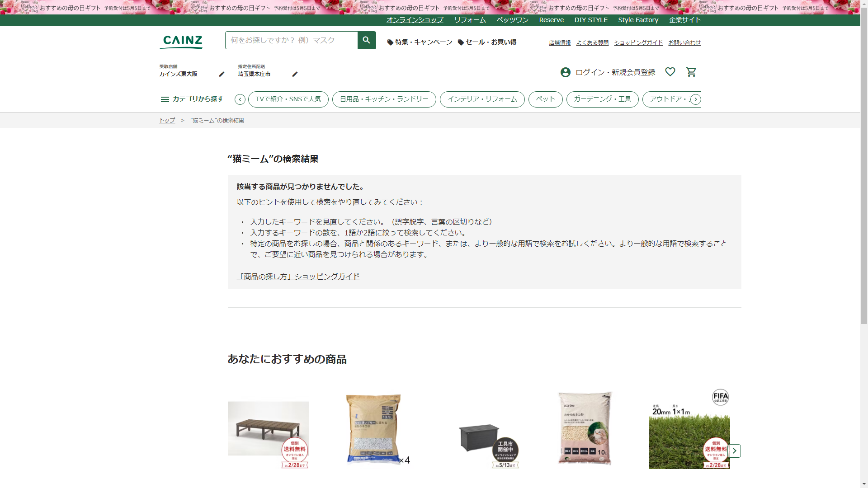This screenshot has width=868, height=488.
Task: Click the magnifier search button
Action: 366,40
